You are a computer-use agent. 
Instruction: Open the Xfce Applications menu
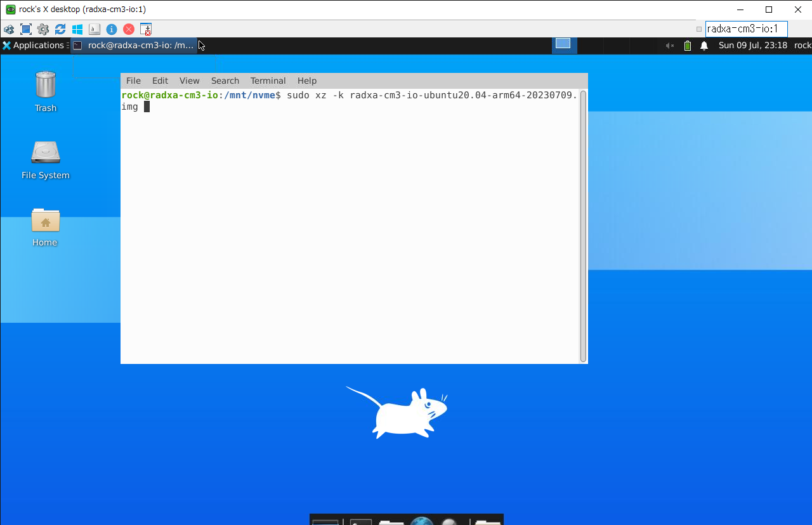(34, 46)
